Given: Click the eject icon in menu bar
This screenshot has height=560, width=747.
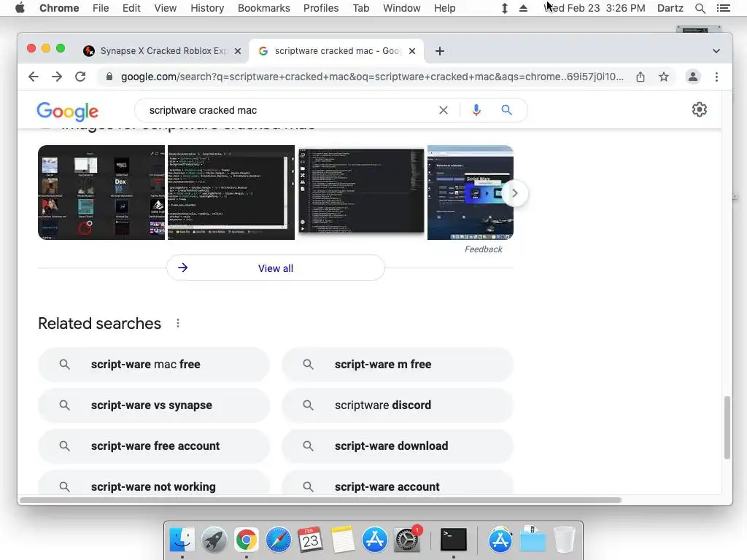Looking at the screenshot, I should click(523, 8).
